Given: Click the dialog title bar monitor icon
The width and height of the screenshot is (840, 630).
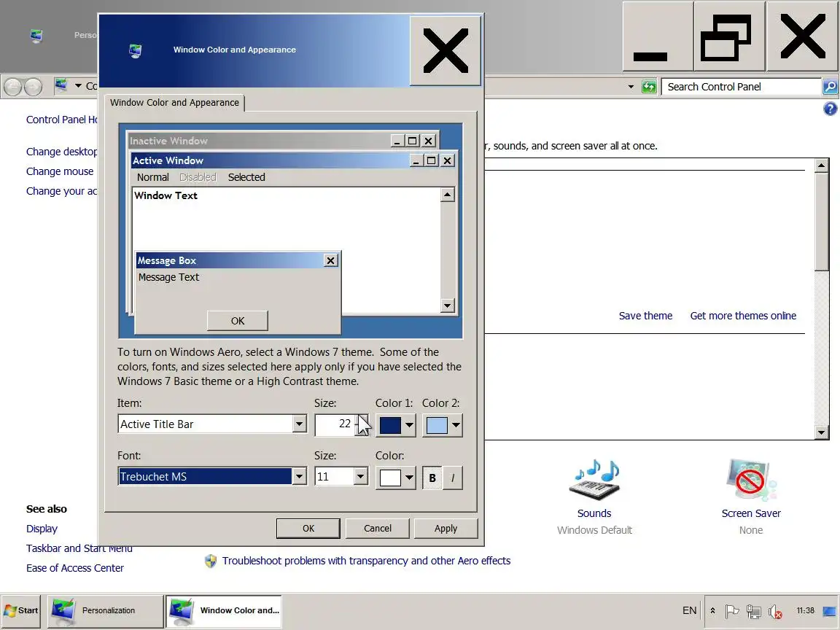Looking at the screenshot, I should [x=136, y=51].
